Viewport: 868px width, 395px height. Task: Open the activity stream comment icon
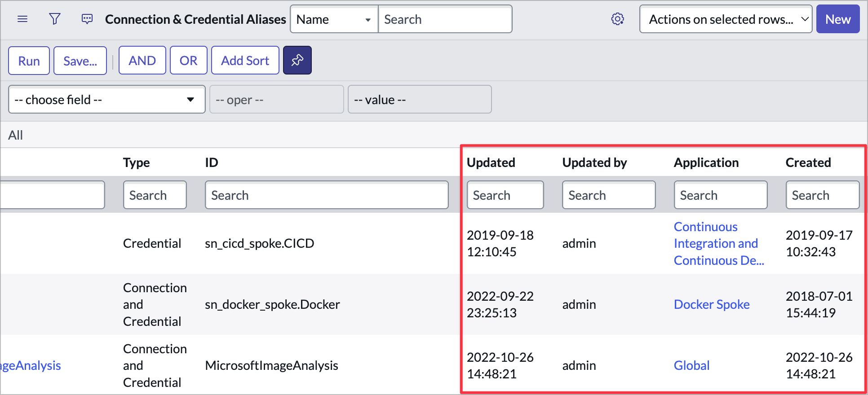click(x=87, y=19)
